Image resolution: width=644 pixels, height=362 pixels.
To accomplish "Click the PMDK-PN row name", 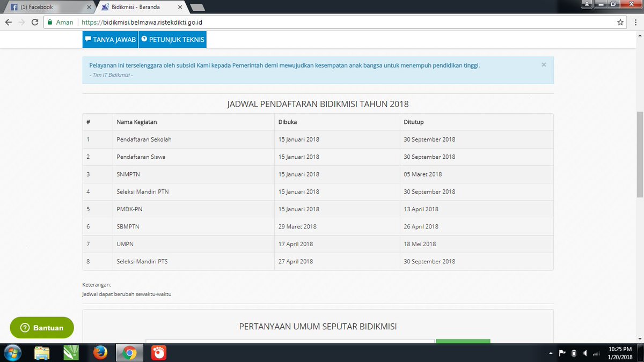I will coord(129,209).
